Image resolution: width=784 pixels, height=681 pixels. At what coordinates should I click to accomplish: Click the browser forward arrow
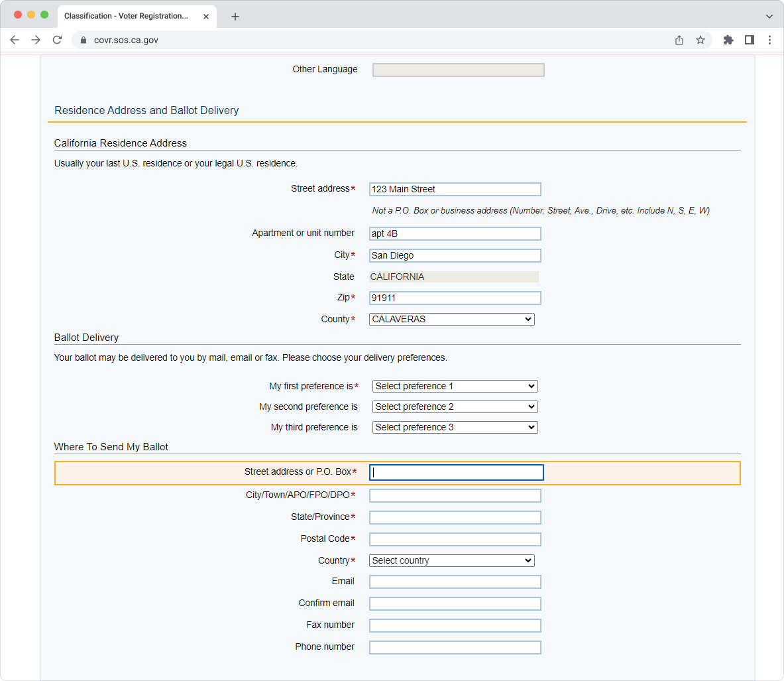click(x=36, y=40)
